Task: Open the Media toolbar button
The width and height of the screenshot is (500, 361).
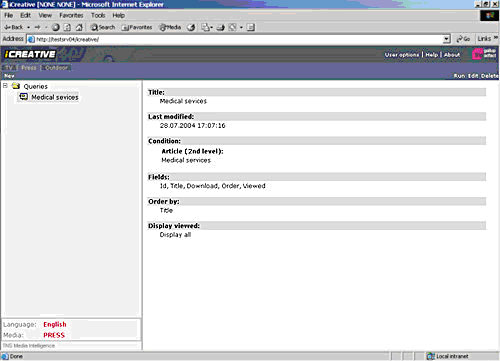Action: tap(170, 27)
